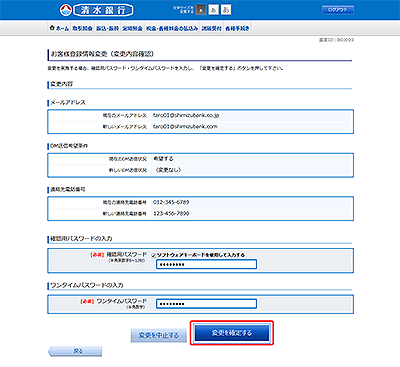Click the 変更を中止する button
This screenshot has height=367, width=400.
tap(159, 335)
